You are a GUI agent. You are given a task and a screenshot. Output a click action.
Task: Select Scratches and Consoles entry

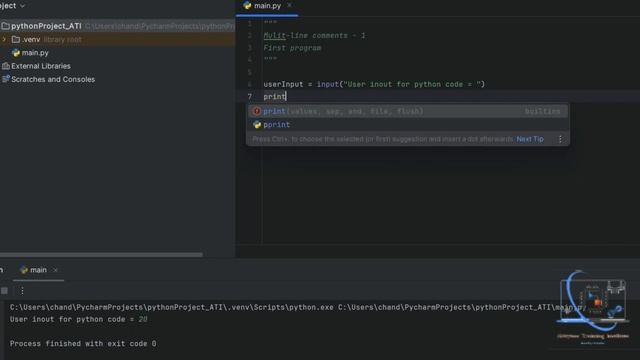[53, 79]
